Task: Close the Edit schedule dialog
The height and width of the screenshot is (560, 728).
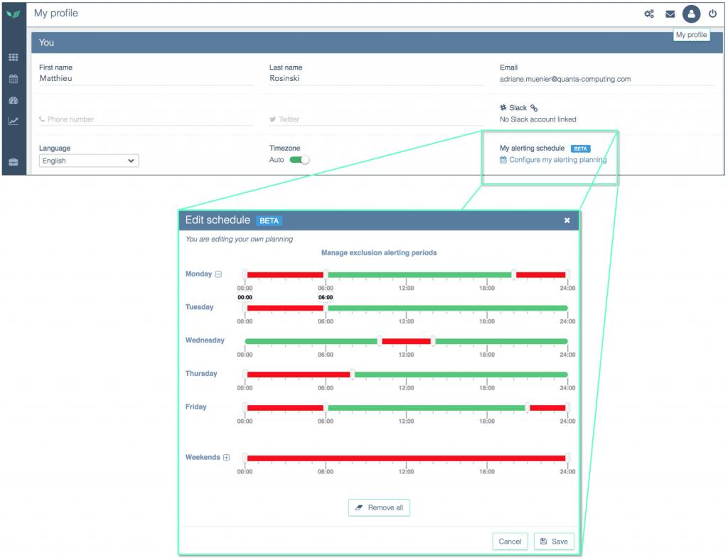Action: click(567, 220)
